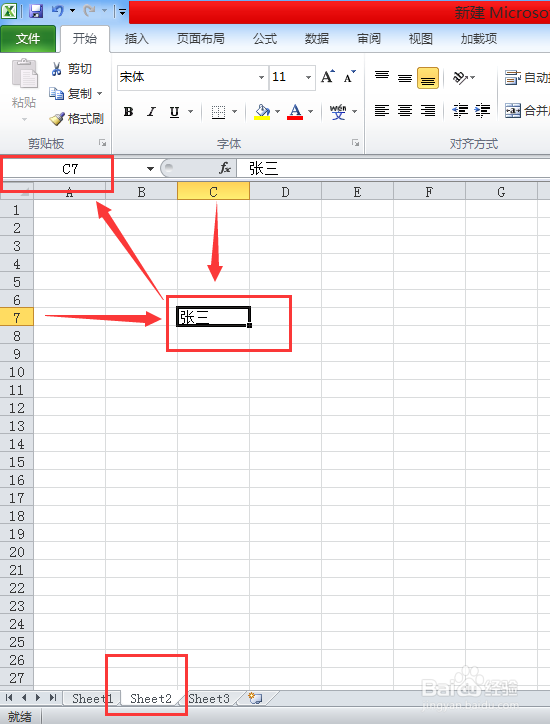Decrease font size with small A icon
This screenshot has width=550, height=724.
point(350,77)
